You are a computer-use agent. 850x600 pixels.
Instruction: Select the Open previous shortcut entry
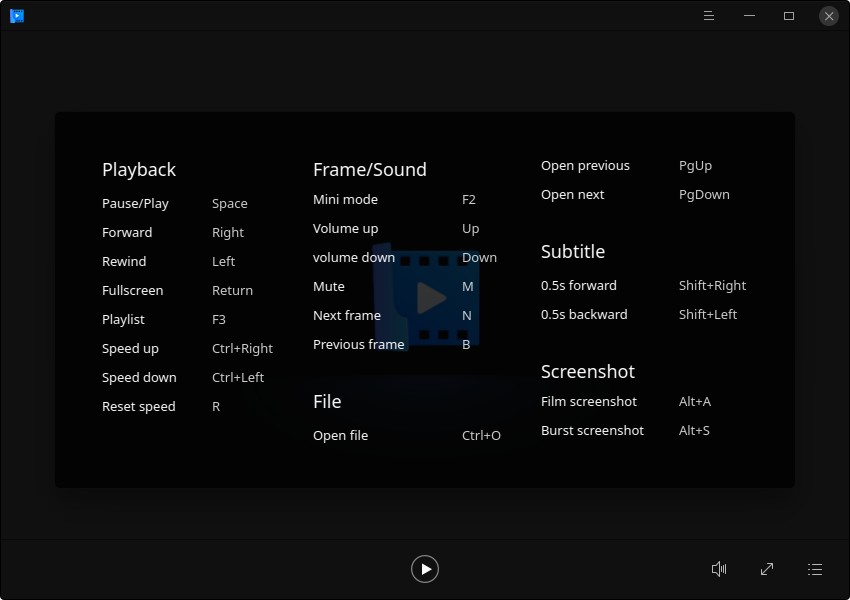pyautogui.click(x=585, y=166)
